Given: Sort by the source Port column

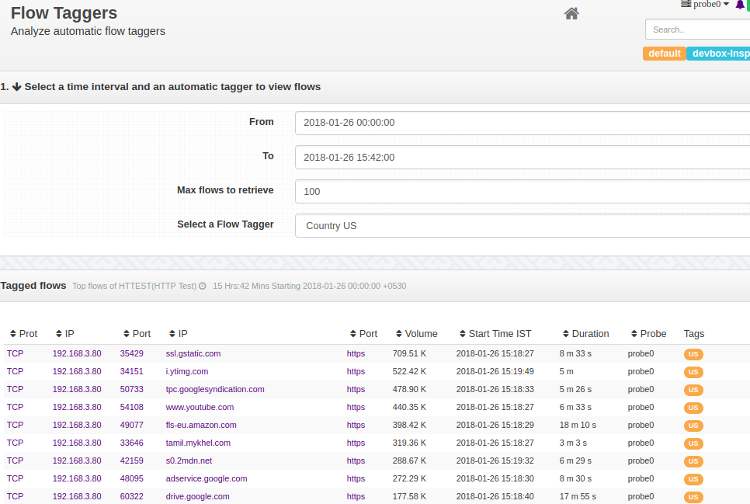Looking at the screenshot, I should click(137, 334).
